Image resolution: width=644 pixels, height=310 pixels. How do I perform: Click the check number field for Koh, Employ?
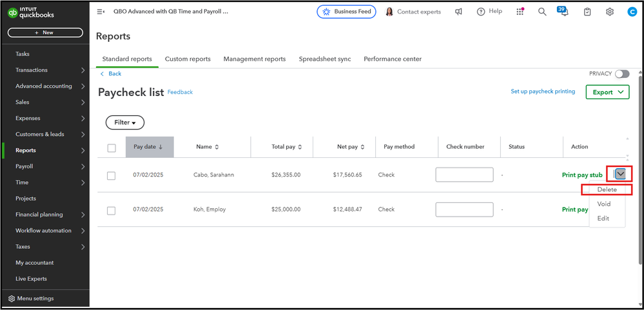tap(464, 209)
